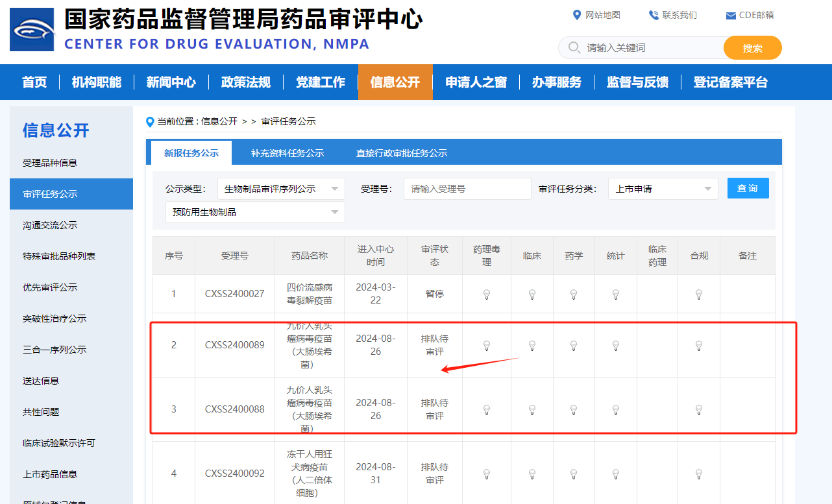The image size is (832, 504).
Task: Open the 政策法规 navigation menu item
Action: point(246,82)
